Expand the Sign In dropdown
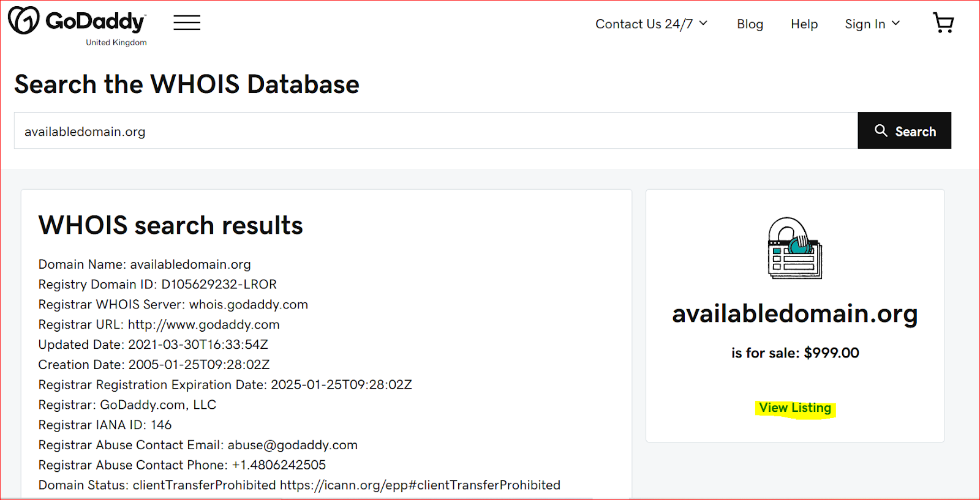980x500 pixels. (872, 24)
